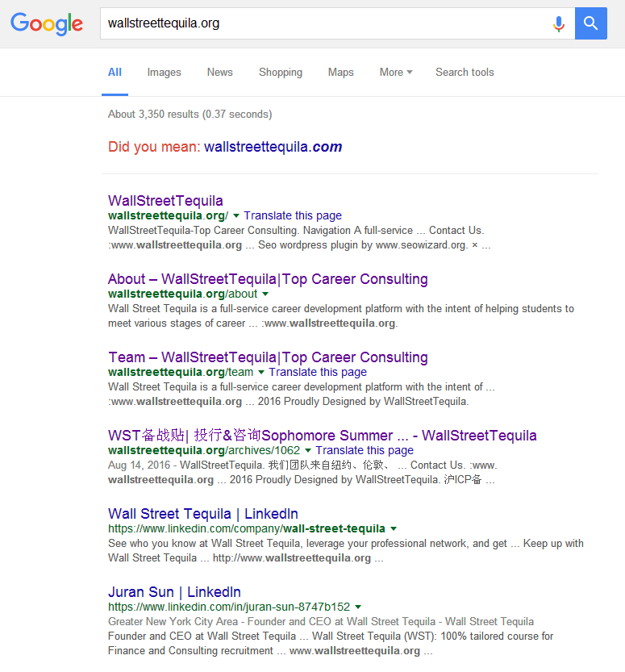The image size is (625, 672).
Task: Open About – WallStreetTequila result
Action: [268, 279]
